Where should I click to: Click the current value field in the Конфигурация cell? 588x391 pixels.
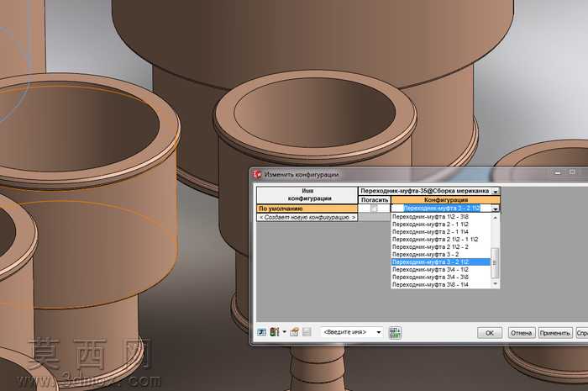click(441, 209)
